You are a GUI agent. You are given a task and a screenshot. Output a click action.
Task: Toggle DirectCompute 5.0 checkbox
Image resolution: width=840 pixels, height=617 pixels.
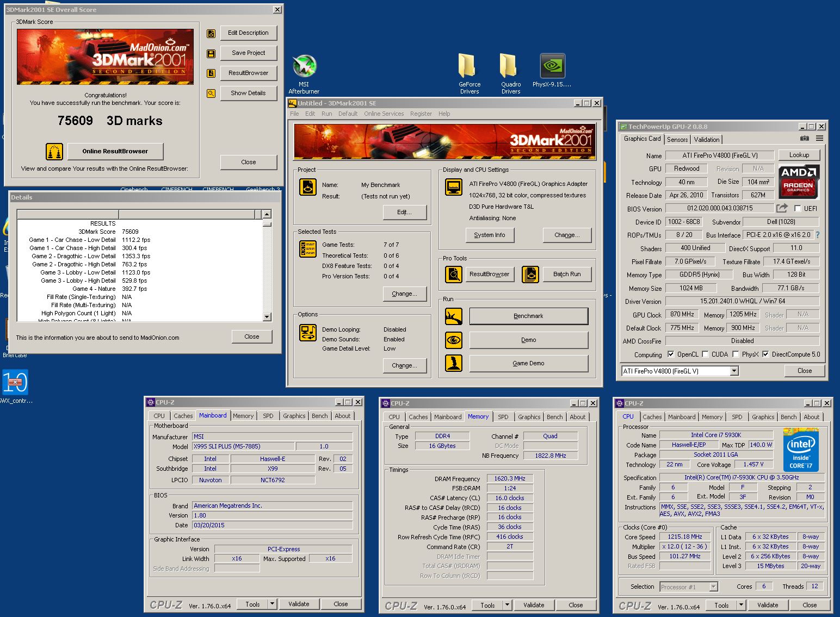click(765, 354)
